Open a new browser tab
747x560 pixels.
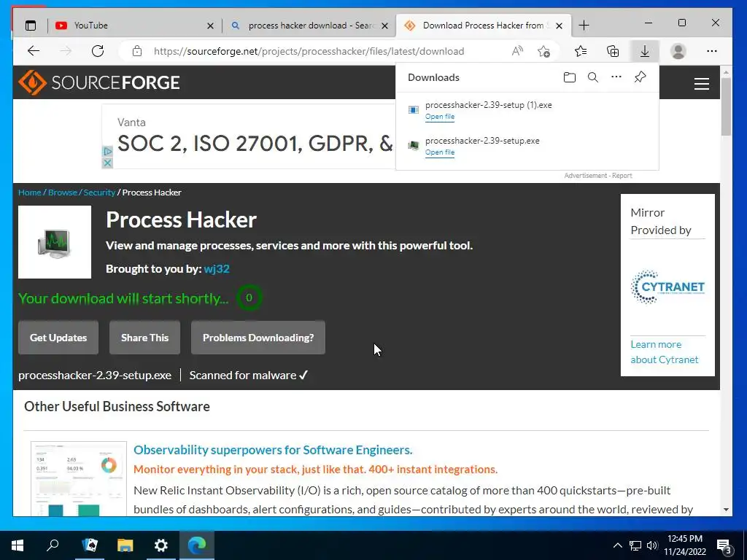pos(584,26)
